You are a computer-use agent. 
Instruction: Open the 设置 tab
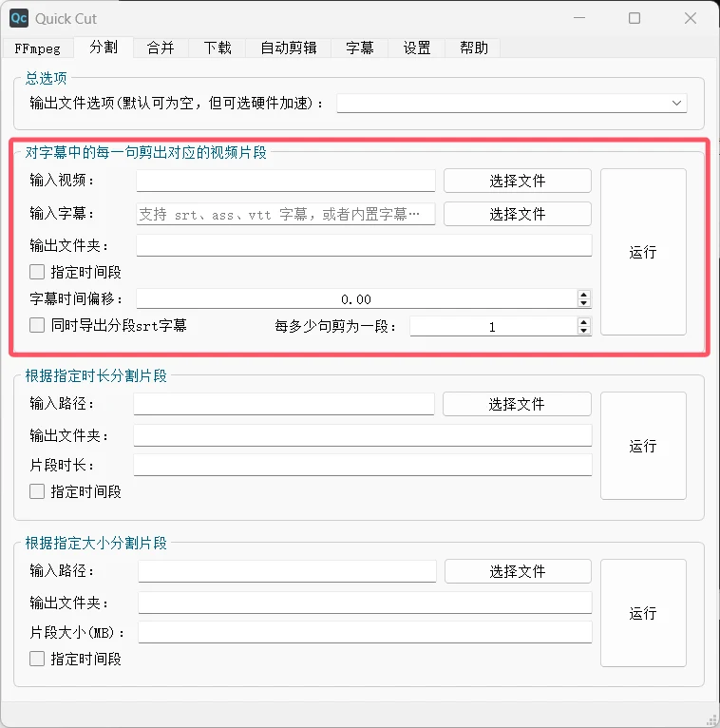(x=417, y=48)
